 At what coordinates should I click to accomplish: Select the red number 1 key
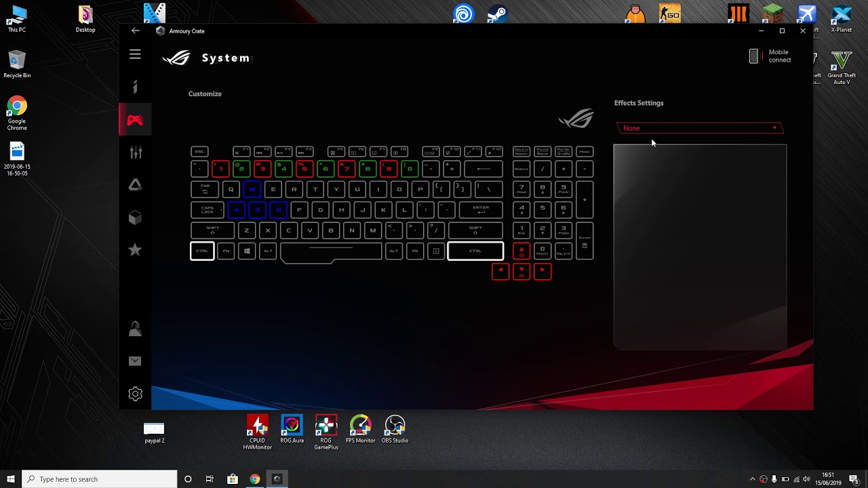[220, 169]
